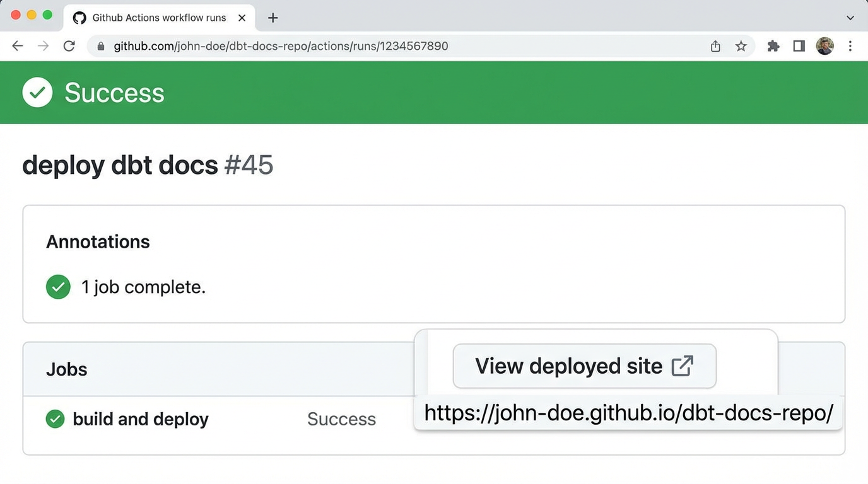Click the browser forward arrow

pyautogui.click(x=43, y=46)
